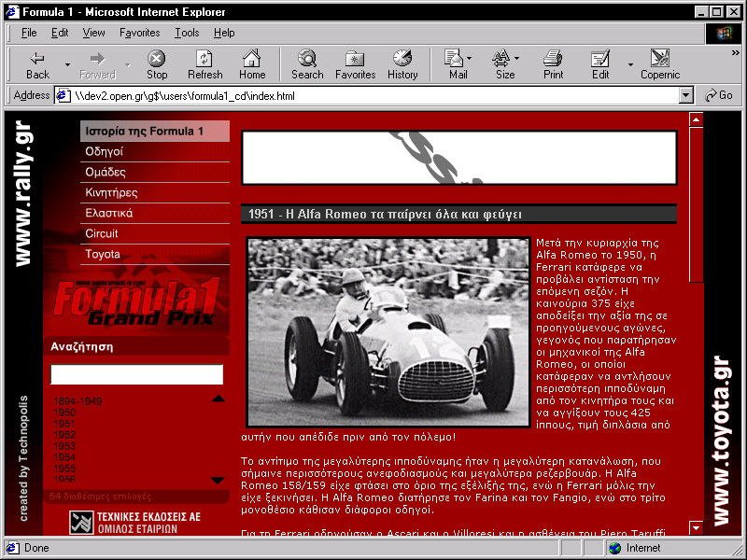747x560 pixels.
Task: Open the Ομάδες section
Action: pyautogui.click(x=155, y=173)
